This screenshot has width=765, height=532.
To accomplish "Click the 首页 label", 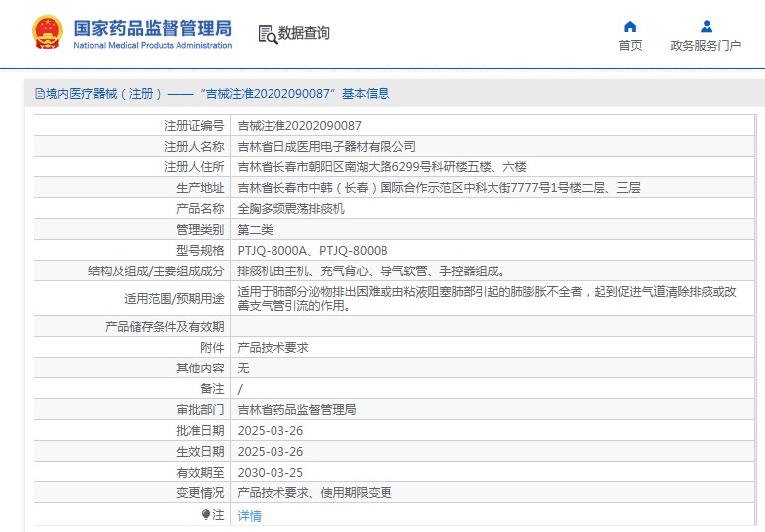I will pyautogui.click(x=630, y=45).
